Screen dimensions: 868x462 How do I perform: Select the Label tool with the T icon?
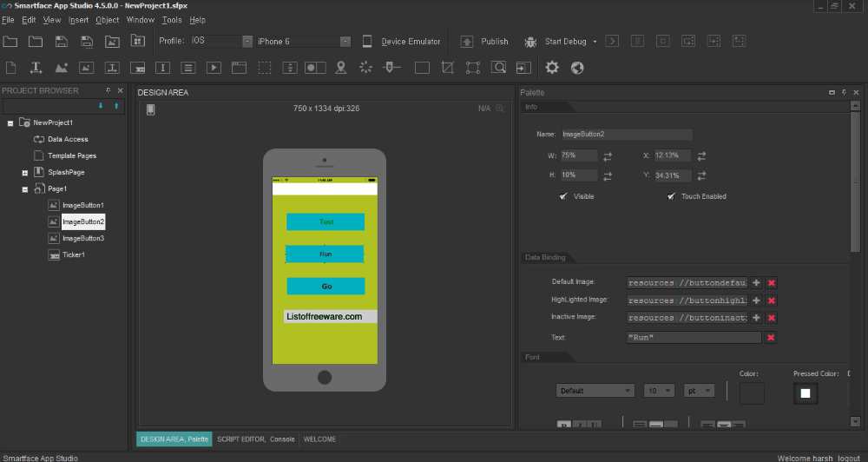point(36,68)
